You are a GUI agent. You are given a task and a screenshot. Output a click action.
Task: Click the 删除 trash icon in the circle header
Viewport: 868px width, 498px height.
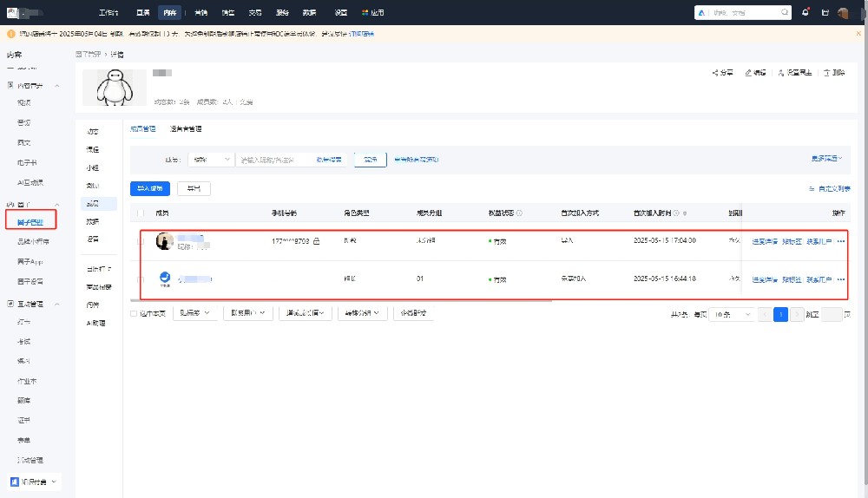click(x=826, y=73)
